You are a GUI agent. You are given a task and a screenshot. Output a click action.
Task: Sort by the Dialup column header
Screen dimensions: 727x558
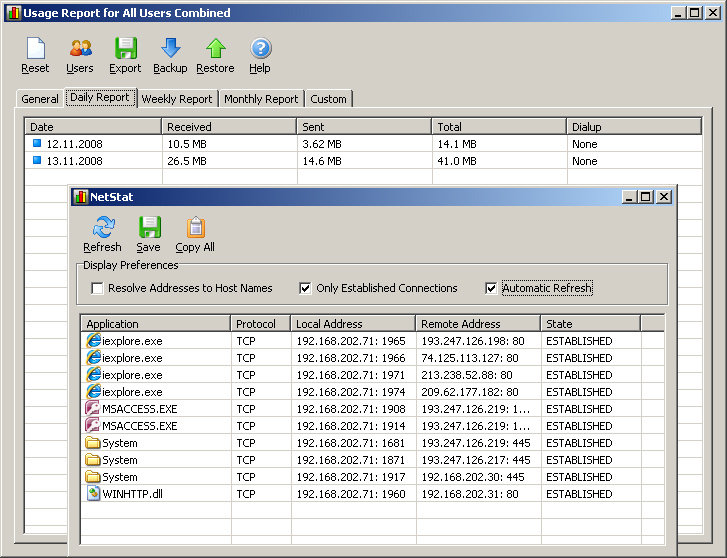click(x=634, y=127)
